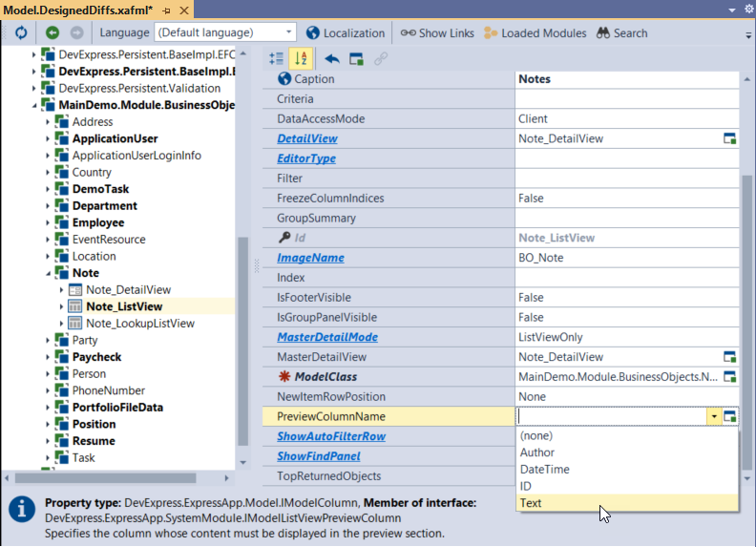The image size is (756, 547).
Task: Open Loaded Modules list
Action: [x=535, y=32]
